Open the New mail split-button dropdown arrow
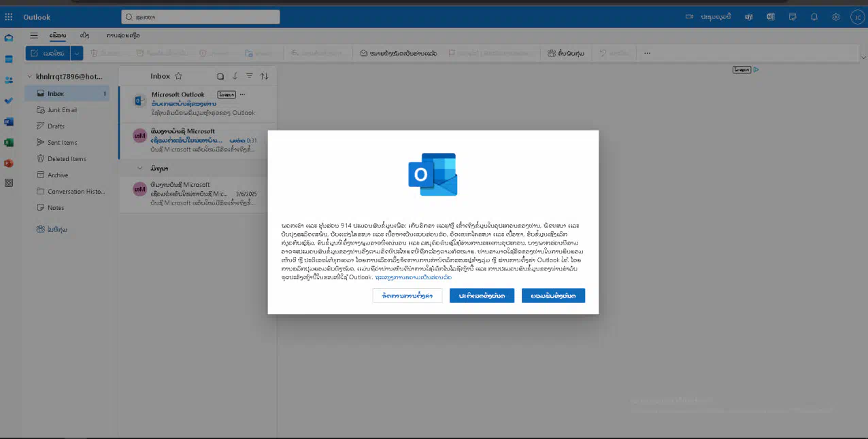 [x=77, y=53]
